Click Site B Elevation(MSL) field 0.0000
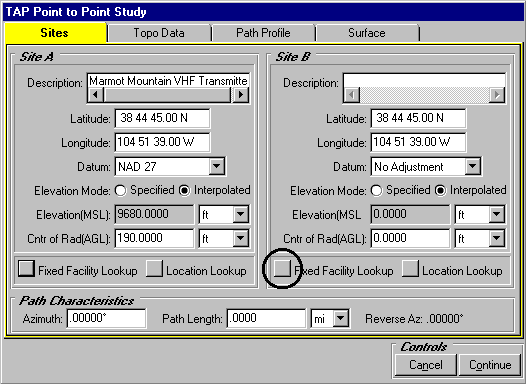 [x=410, y=214]
